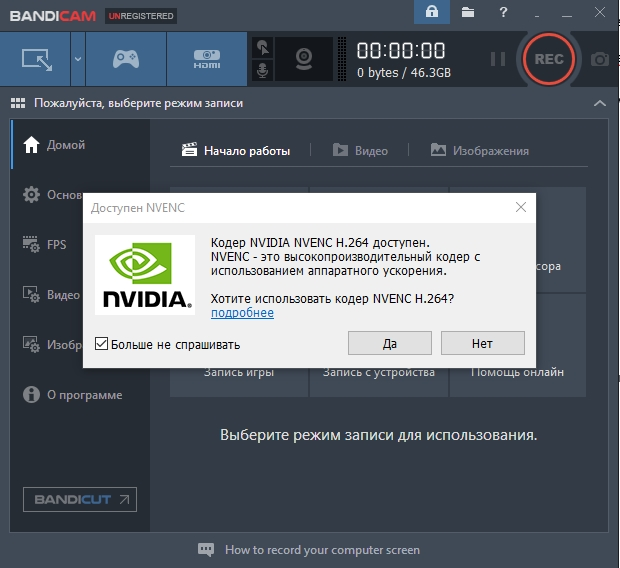Click the lock icon in title bar
The width and height of the screenshot is (620, 568).
click(x=432, y=12)
